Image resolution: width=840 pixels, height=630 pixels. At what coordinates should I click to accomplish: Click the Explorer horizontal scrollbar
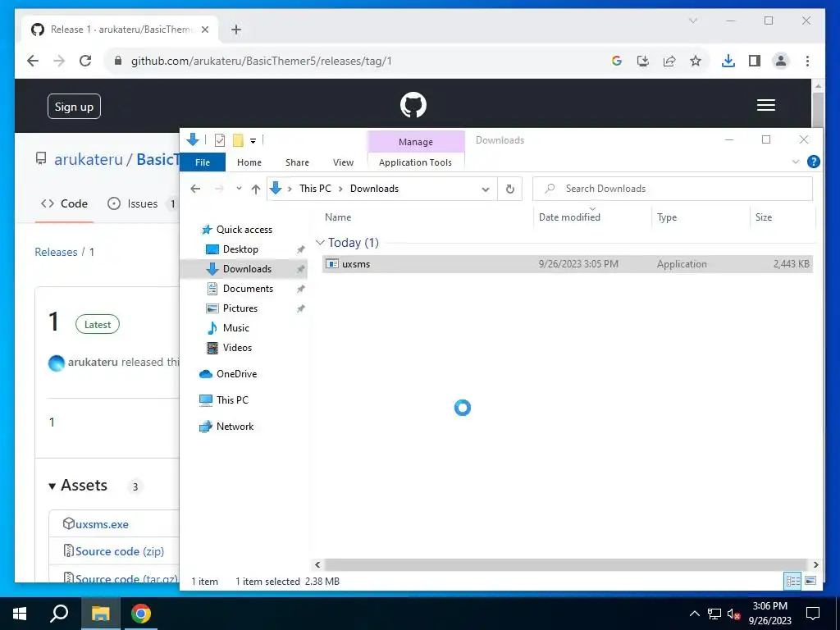(566, 564)
